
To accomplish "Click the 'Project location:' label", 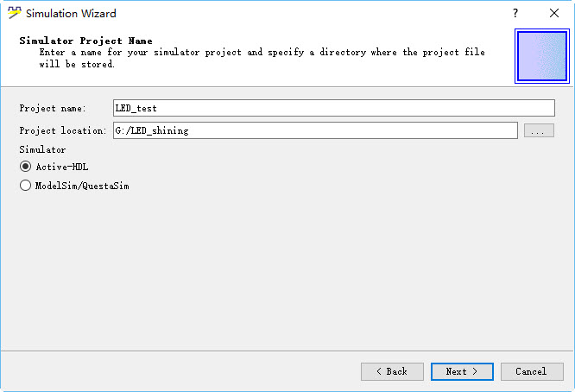I will [x=63, y=130].
